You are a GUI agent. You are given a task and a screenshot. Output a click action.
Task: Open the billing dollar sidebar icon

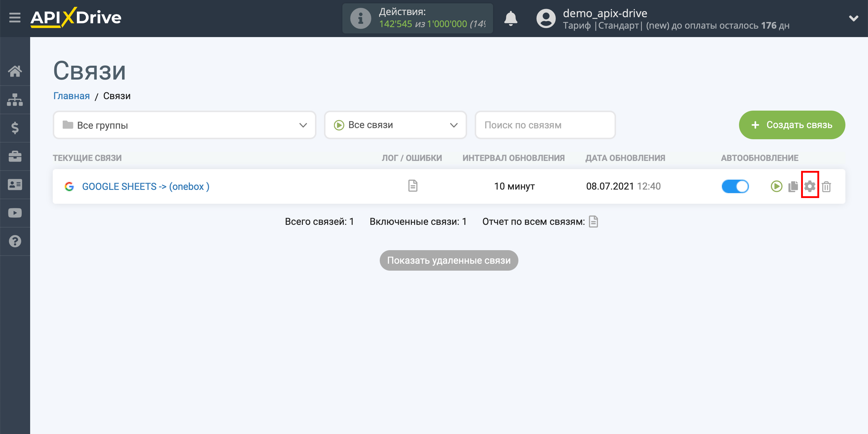point(15,128)
